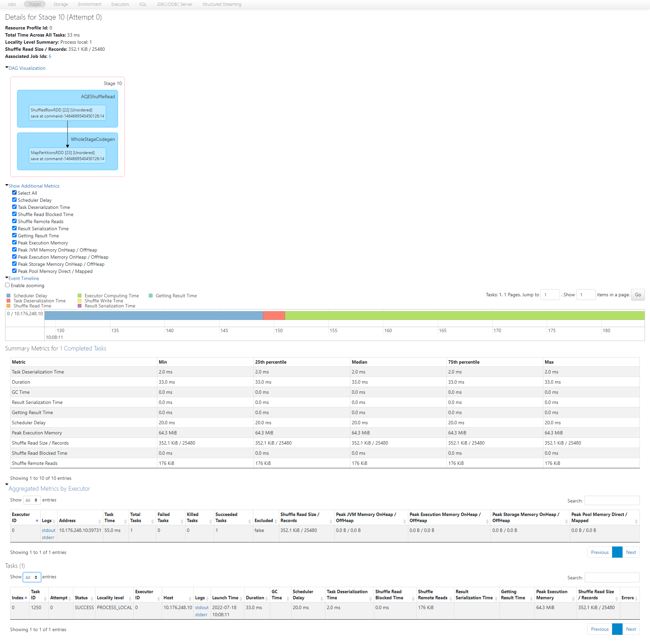
Task: Toggle Shuffle Read Blocked Time checkbox
Action: click(x=14, y=214)
